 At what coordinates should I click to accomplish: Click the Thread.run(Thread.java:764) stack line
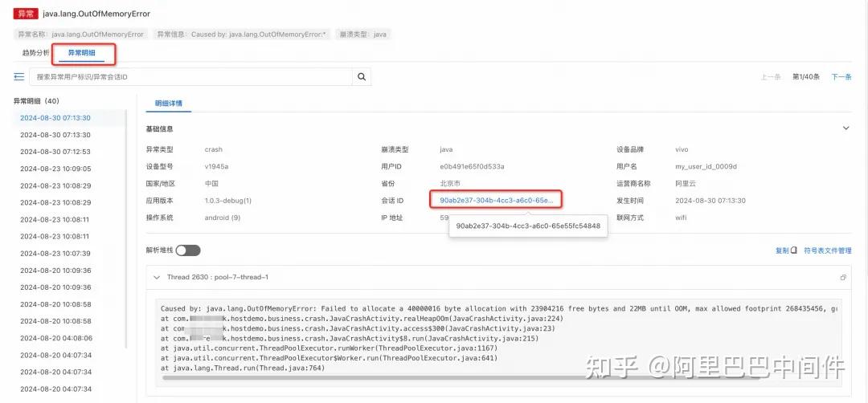[243, 368]
